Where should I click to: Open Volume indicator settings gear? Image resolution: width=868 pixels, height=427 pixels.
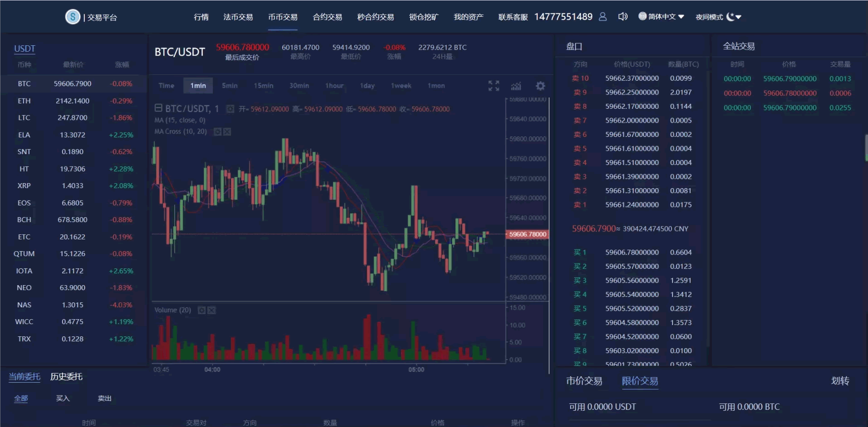coord(201,310)
